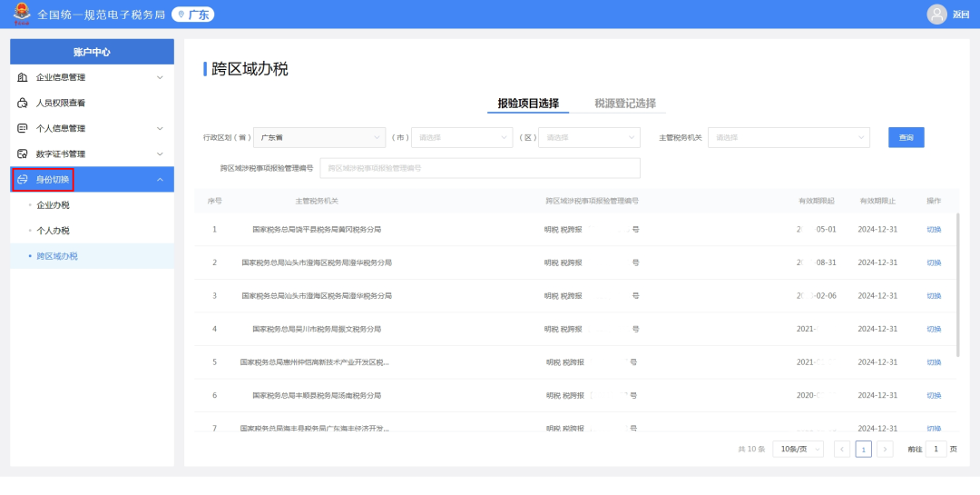The image size is (980, 495).
Task: Select 企业办税 in the sidebar
Action: [x=54, y=205]
